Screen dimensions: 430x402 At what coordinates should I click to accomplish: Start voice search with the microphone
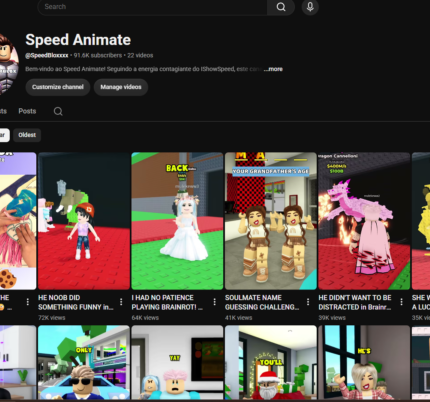[310, 7]
